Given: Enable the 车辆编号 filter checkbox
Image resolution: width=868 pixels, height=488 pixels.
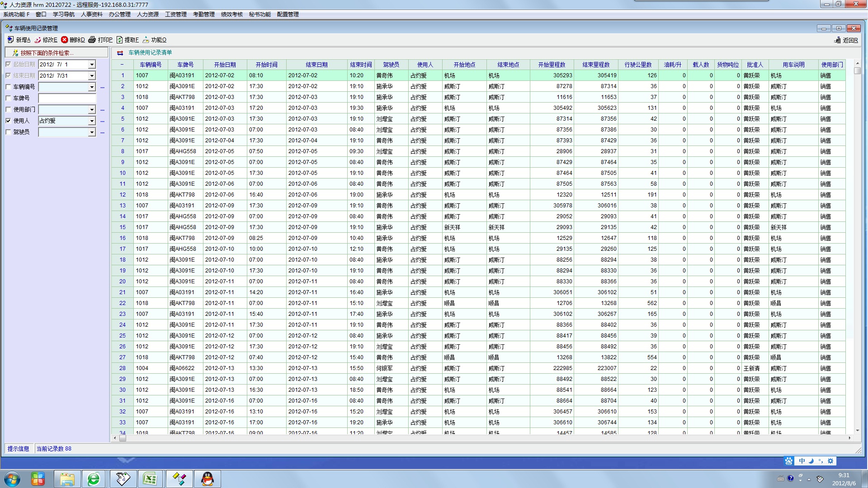Looking at the screenshot, I should [x=8, y=87].
